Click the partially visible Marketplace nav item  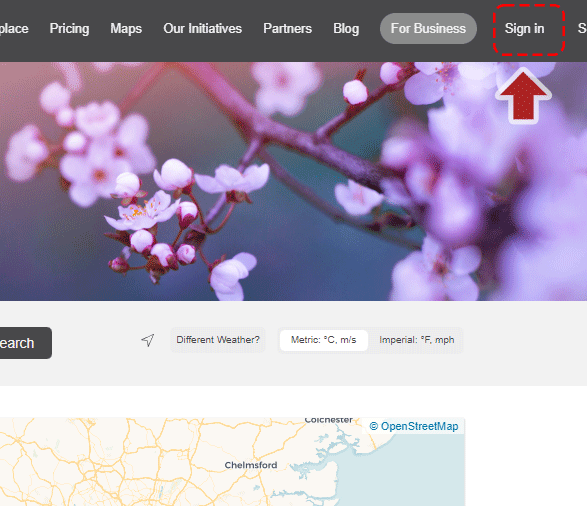coord(14,29)
